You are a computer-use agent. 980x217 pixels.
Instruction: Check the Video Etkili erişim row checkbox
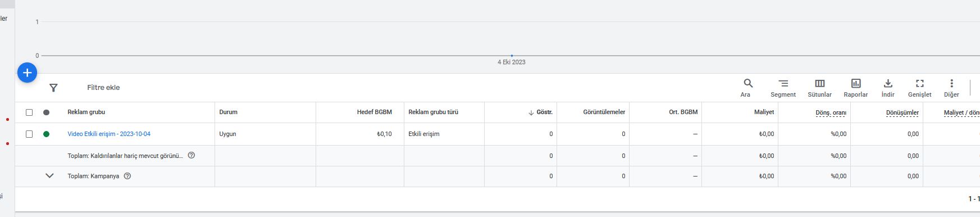click(x=29, y=134)
